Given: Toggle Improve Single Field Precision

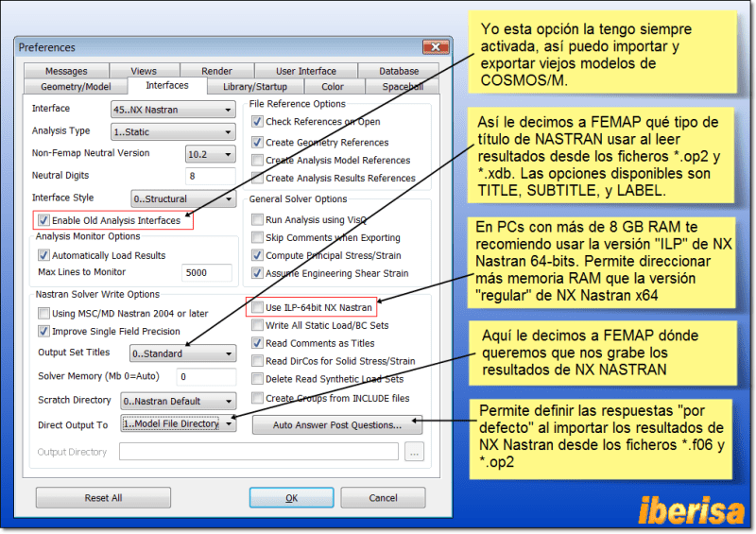Looking at the screenshot, I should point(43,331).
